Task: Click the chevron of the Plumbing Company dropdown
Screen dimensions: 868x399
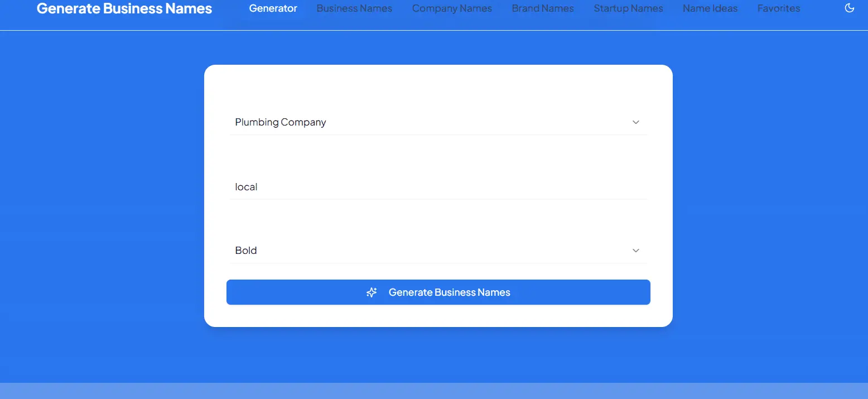Action: tap(636, 122)
